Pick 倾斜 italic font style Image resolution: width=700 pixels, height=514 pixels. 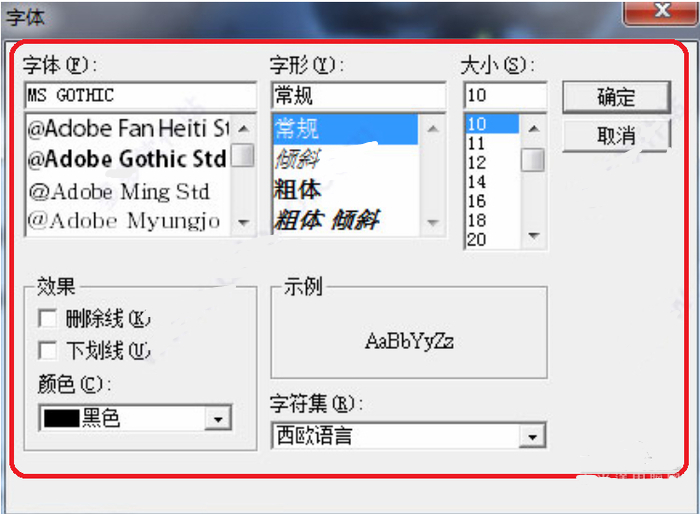[x=296, y=159]
